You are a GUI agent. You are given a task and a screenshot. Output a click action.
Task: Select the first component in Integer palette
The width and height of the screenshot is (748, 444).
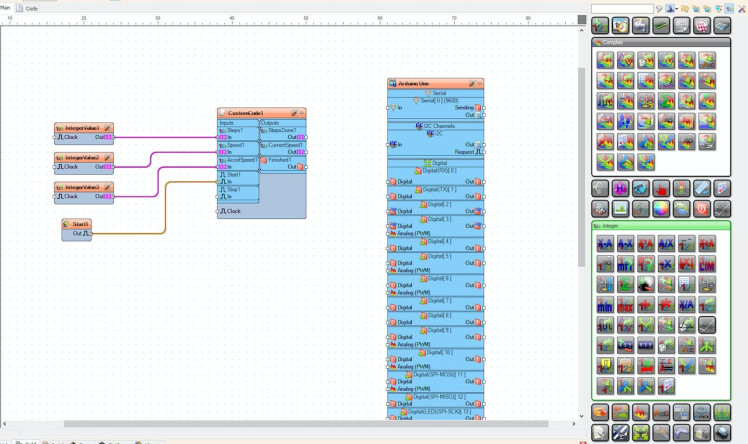click(605, 243)
